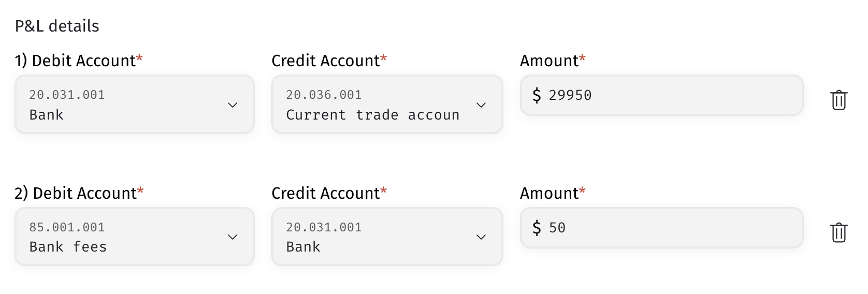This screenshot has height=294, width=868.
Task: Open the first Debit Account dropdown showing Bank
Action: [135, 105]
